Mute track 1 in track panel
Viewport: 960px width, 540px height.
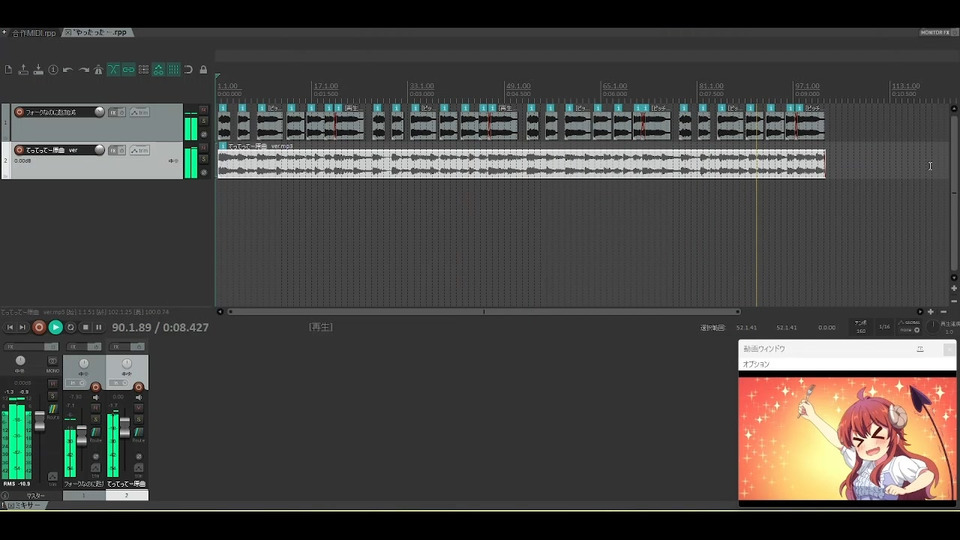tap(204, 110)
